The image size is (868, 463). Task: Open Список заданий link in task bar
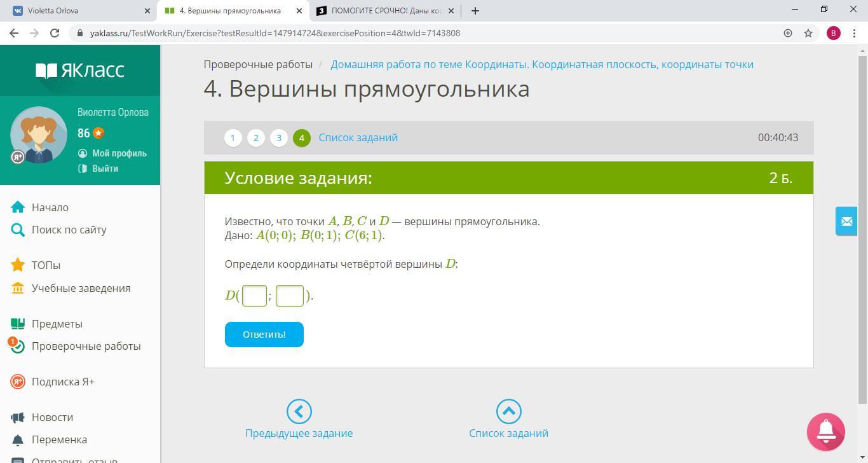358,137
